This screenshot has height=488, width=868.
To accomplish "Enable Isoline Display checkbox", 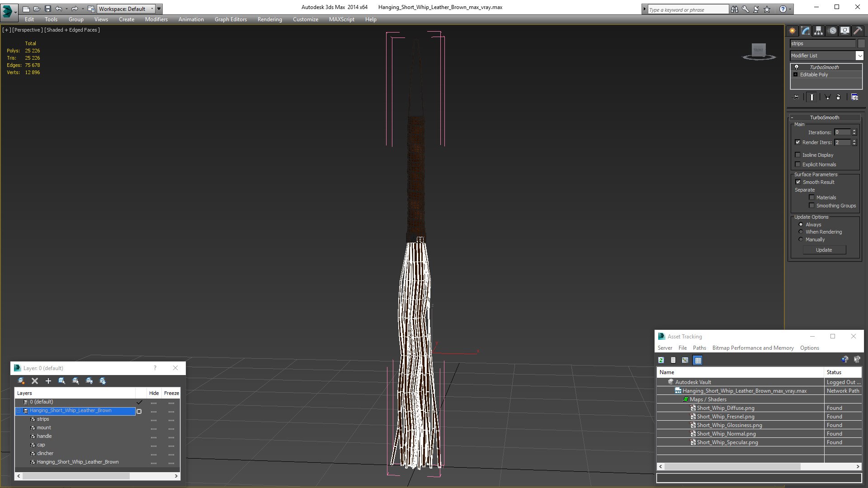I will 798,155.
